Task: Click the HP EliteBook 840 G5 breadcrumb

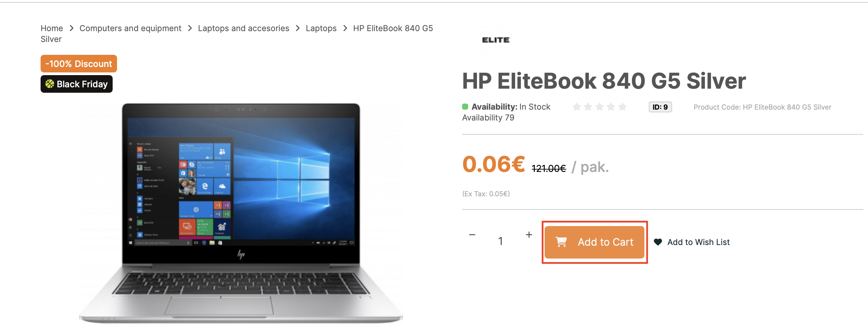Action: point(393,28)
